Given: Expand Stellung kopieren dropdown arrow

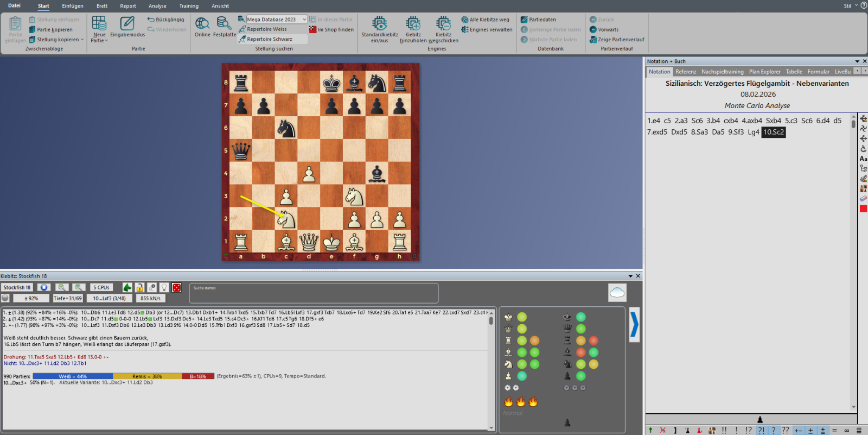Looking at the screenshot, I should pos(82,40).
